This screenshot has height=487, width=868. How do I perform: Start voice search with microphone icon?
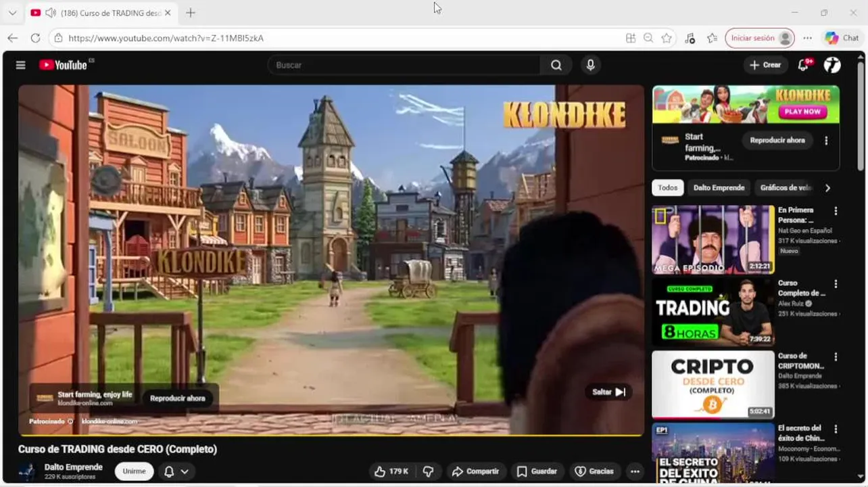click(590, 65)
